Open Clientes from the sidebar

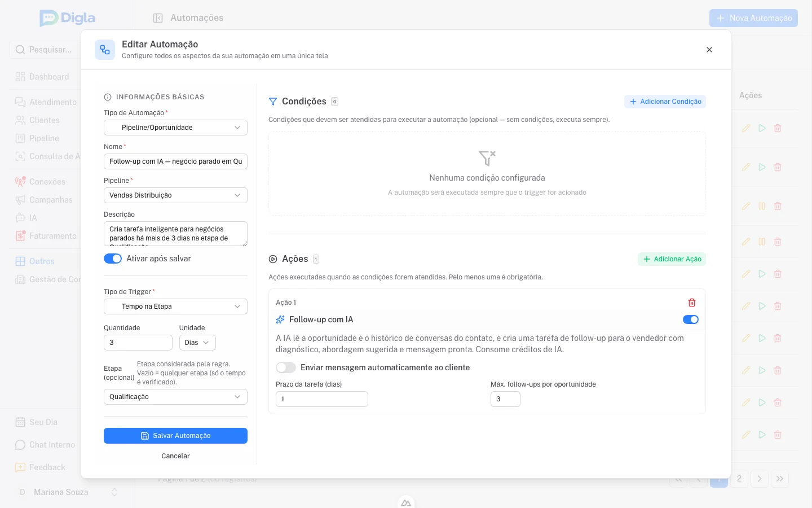coord(38,120)
